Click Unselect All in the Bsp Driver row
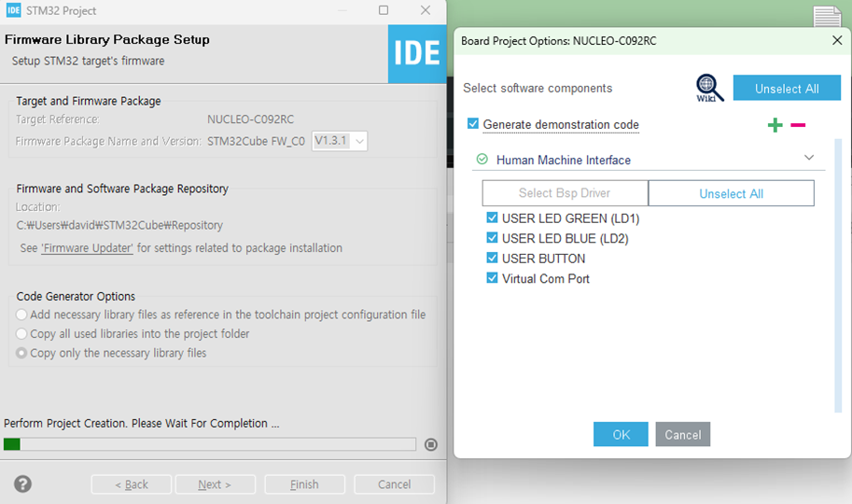 tap(732, 193)
